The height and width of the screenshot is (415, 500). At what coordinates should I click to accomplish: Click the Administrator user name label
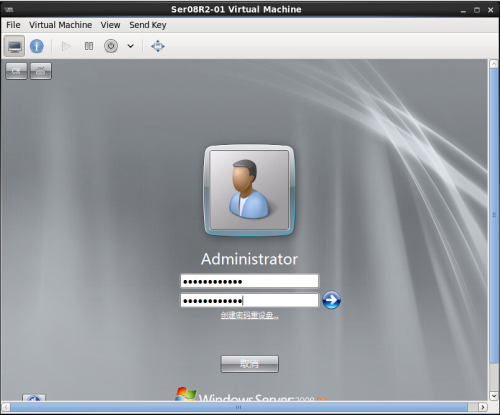249,259
